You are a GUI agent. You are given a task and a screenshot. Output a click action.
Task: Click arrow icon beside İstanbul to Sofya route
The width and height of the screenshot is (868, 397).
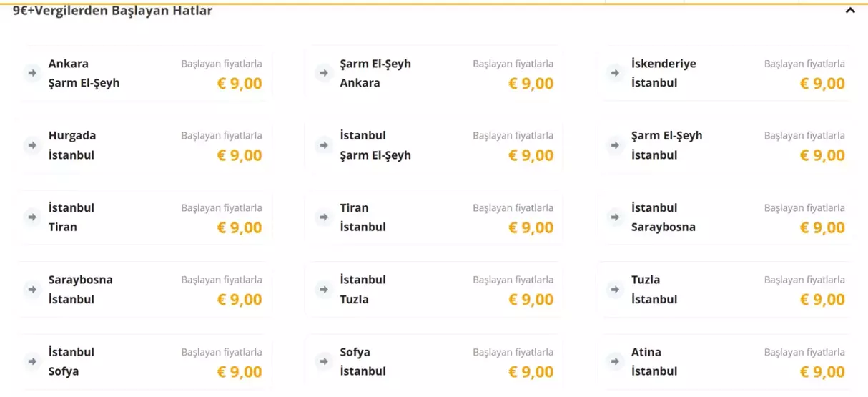point(32,361)
